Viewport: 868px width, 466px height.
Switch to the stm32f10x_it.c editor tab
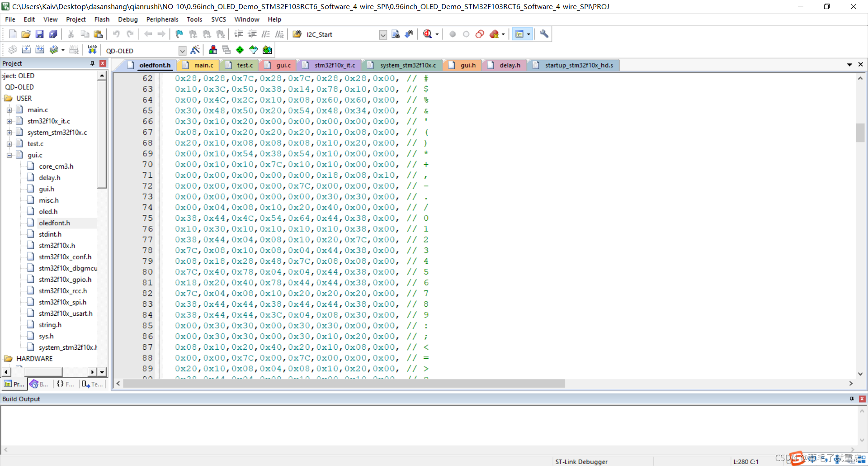click(330, 65)
